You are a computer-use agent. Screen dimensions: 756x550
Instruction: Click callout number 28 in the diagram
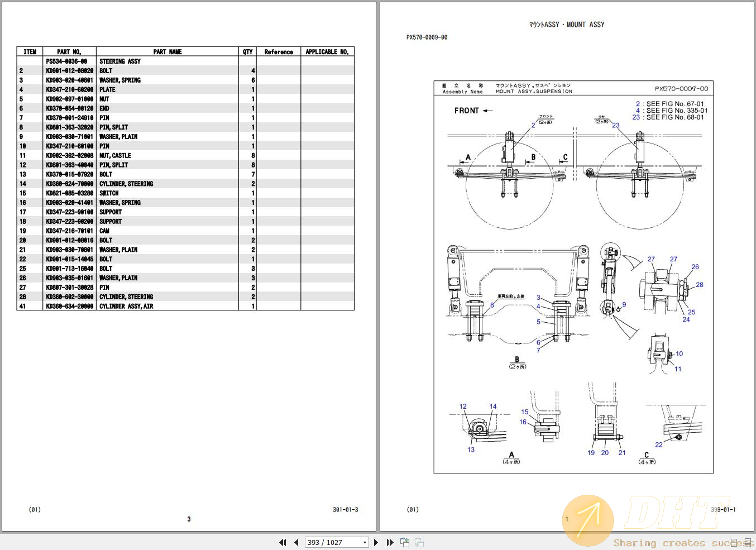coord(700,285)
